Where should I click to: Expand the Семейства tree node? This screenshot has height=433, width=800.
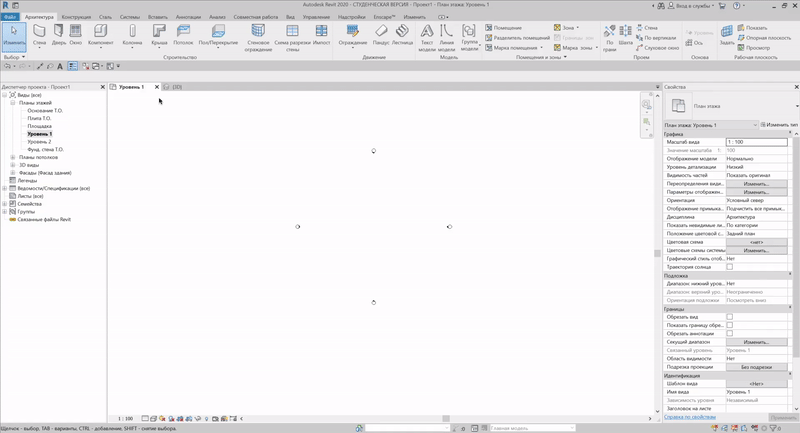coord(5,204)
